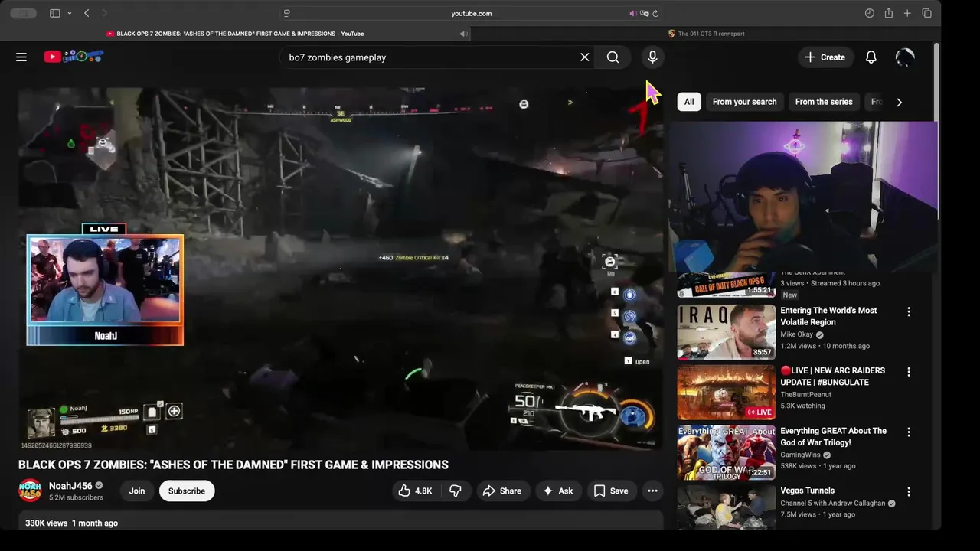Open the Call of Duty Black Ops 6 thumbnail
This screenshot has height=551, width=980.
tap(726, 285)
